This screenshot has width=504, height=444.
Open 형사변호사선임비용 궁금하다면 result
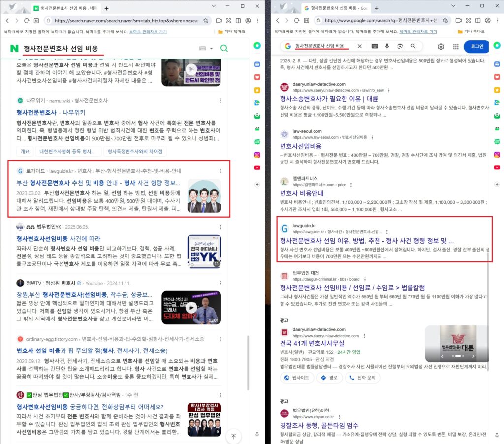[x=90, y=407]
